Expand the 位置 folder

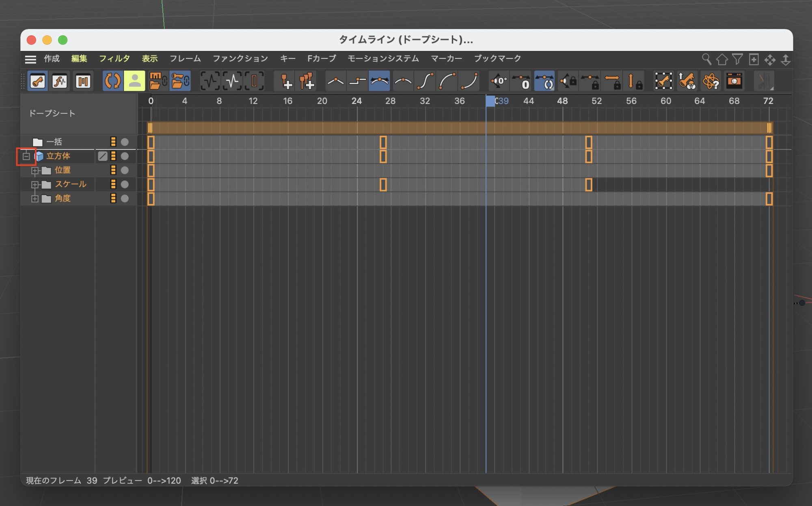[35, 171]
